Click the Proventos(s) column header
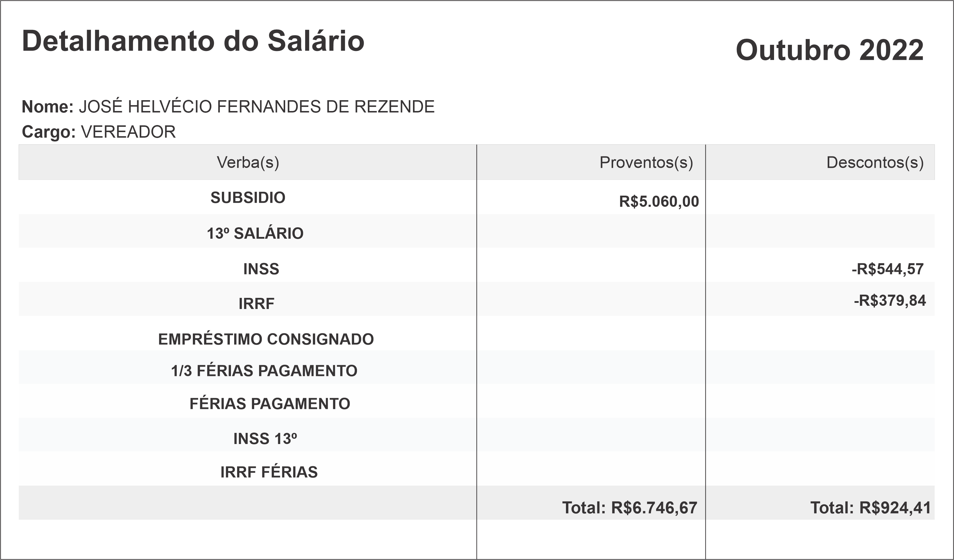 click(x=646, y=162)
